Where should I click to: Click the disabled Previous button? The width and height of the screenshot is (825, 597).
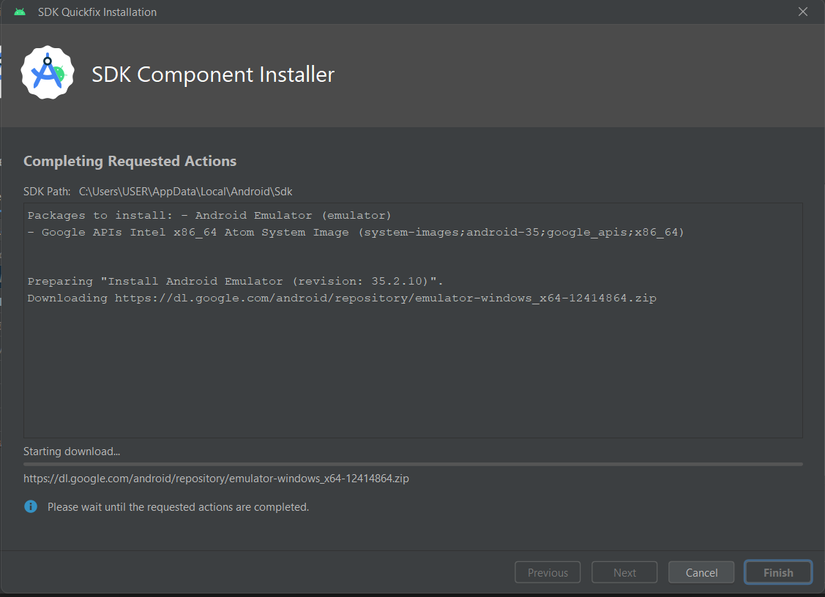click(547, 572)
